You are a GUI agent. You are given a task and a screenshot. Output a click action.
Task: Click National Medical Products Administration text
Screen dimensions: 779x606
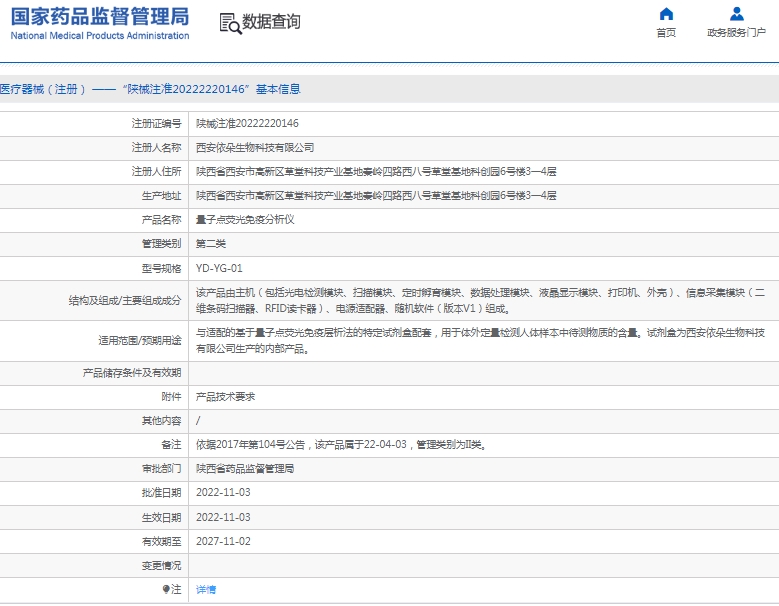tap(100, 36)
